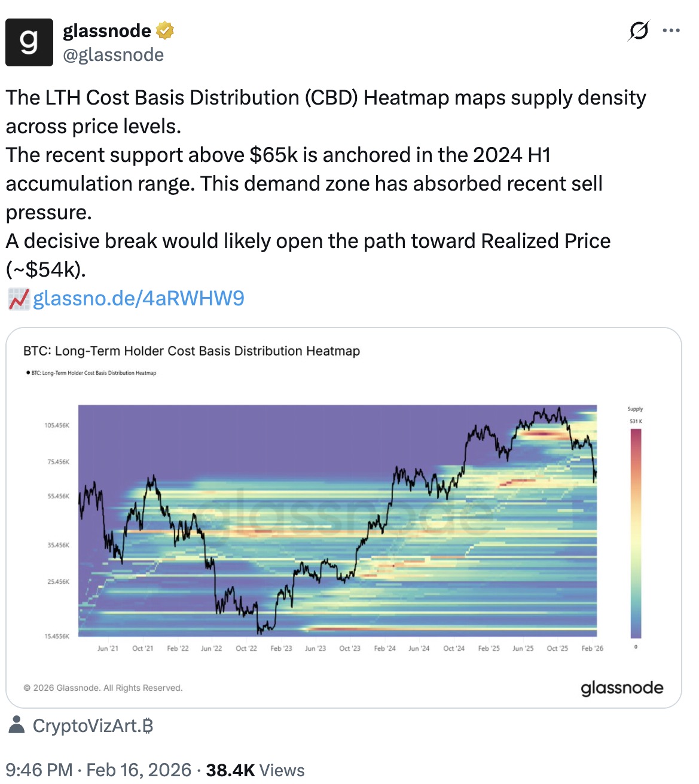Open the glassno.de/4aRWHW9 link
699x784 pixels.
click(138, 298)
